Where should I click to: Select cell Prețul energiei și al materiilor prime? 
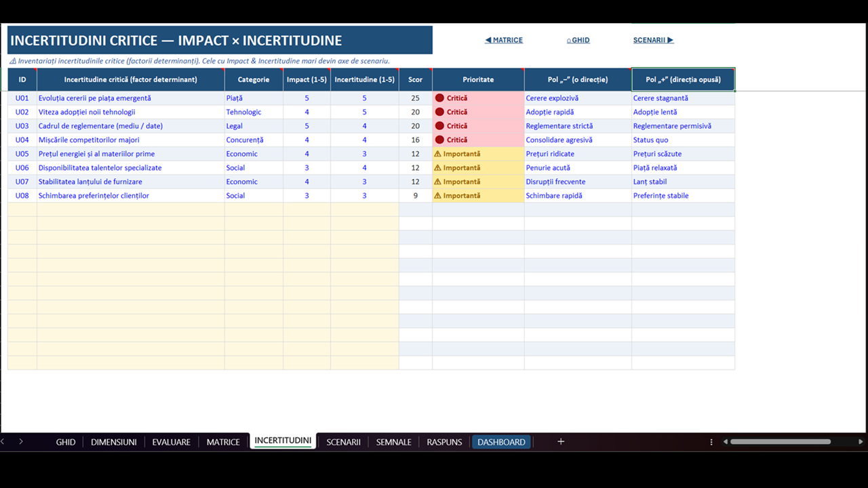coord(131,154)
